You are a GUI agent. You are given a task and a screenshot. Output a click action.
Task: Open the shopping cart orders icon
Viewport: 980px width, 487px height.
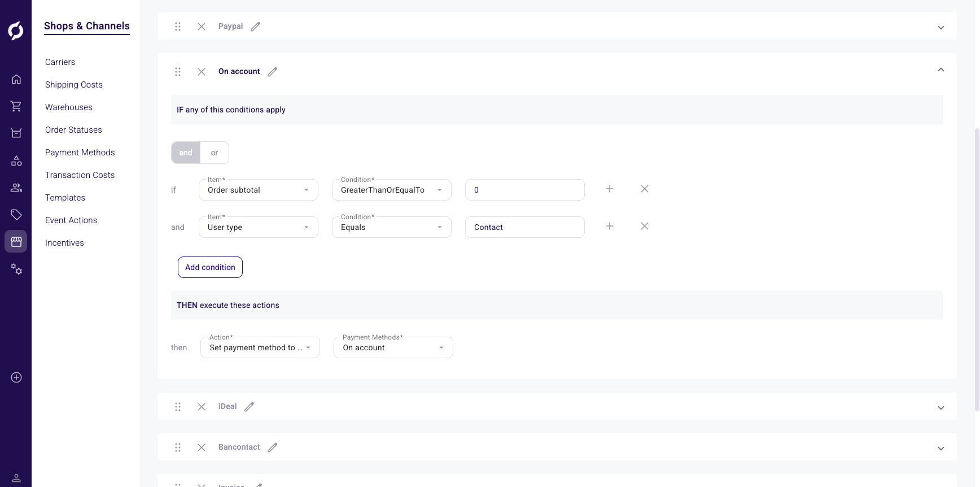16,106
